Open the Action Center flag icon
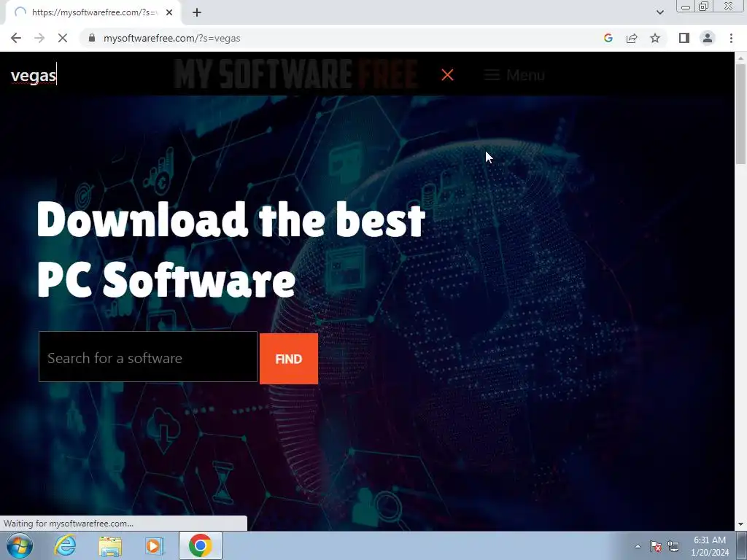The image size is (747, 560). [x=656, y=546]
